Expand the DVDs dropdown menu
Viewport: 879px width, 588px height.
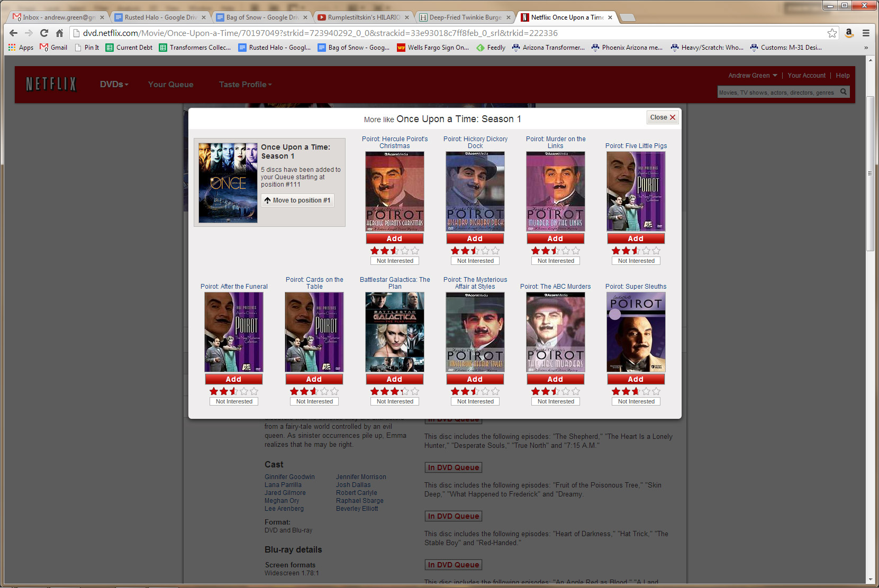tap(114, 84)
